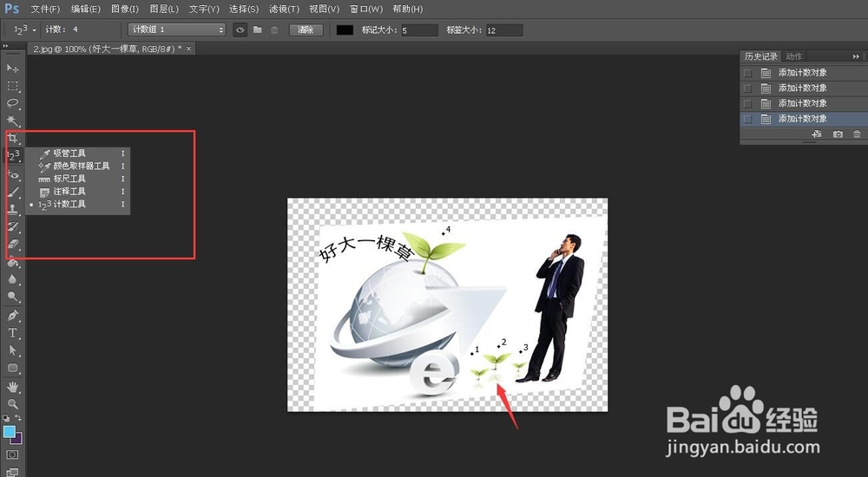
Task: Click the 清除 button
Action: (x=306, y=29)
